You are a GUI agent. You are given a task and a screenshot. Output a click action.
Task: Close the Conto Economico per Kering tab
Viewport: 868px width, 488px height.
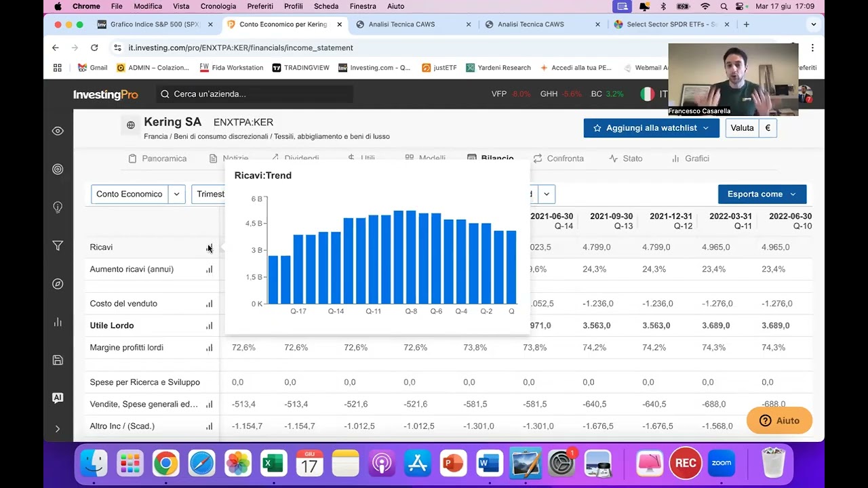(340, 24)
